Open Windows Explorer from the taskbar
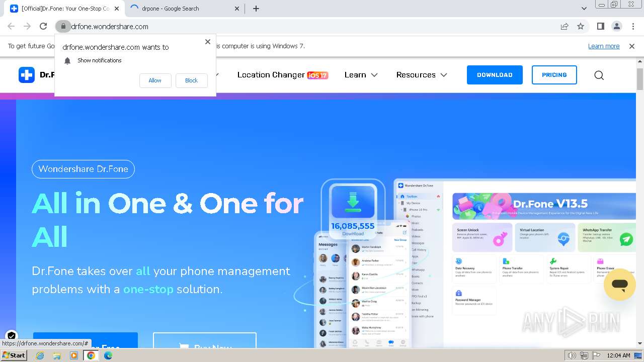 point(57,355)
